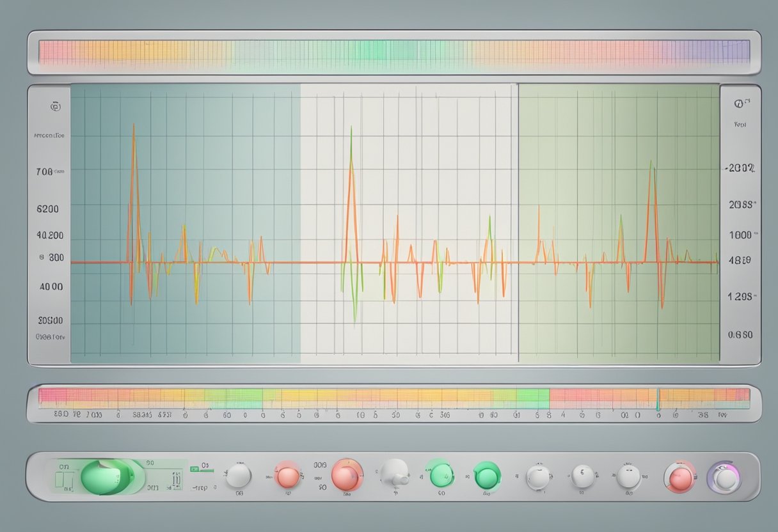Click the white knob just left of the last red knob
778x532 pixels.
[628, 476]
